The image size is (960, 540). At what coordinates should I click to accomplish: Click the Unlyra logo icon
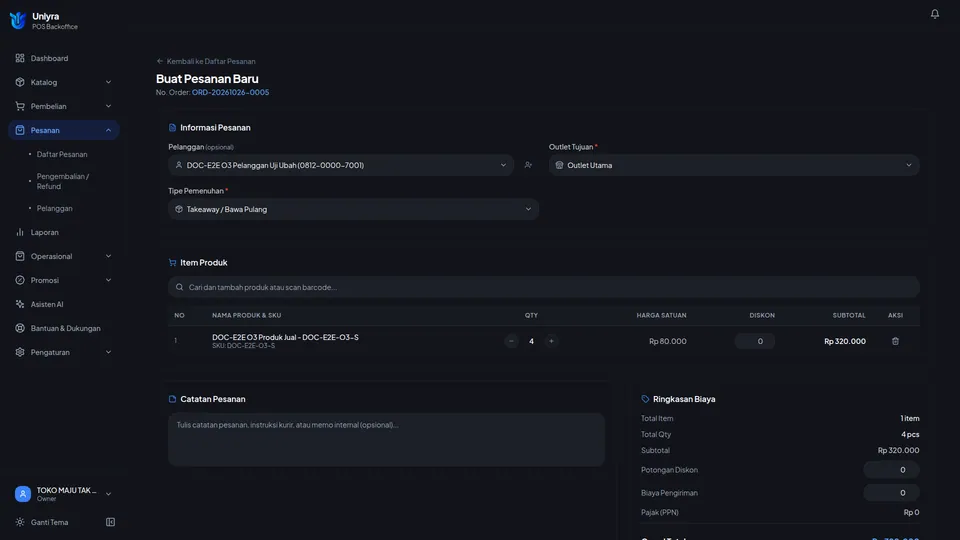click(x=18, y=20)
